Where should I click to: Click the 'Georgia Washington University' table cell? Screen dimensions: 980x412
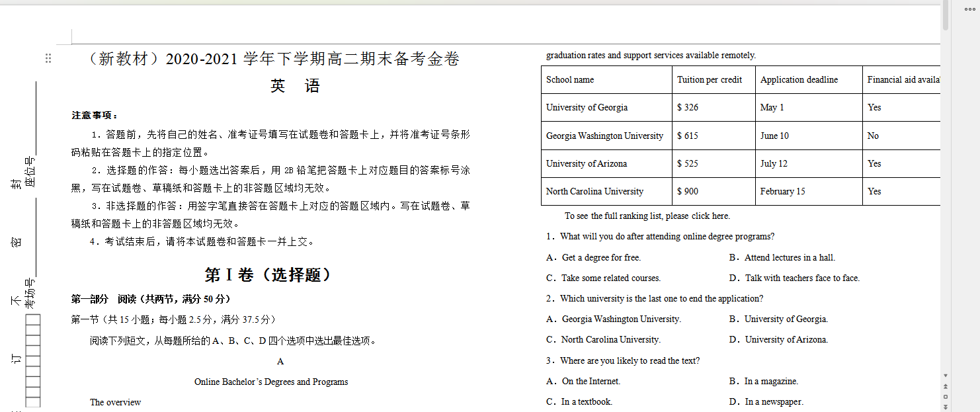[x=606, y=136]
